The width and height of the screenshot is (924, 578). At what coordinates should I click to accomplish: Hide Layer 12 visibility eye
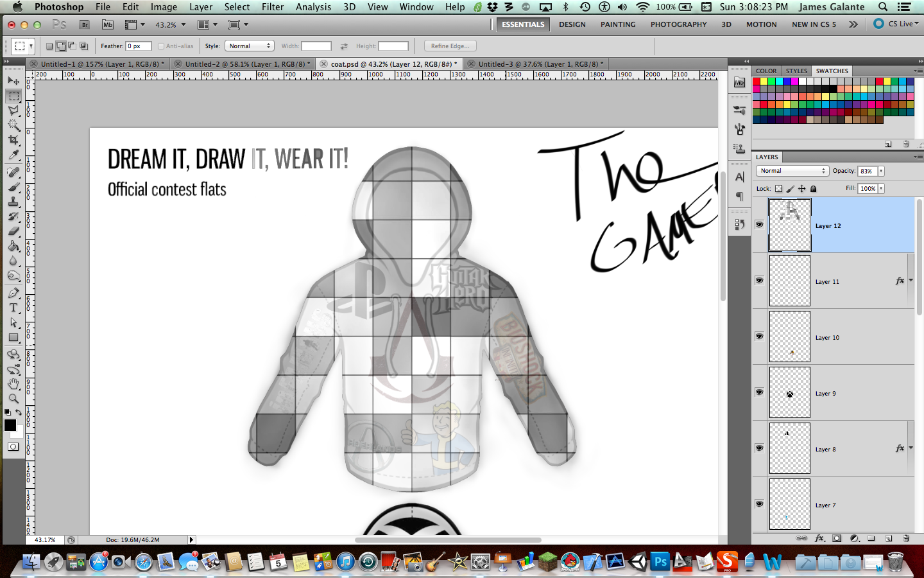coord(759,225)
